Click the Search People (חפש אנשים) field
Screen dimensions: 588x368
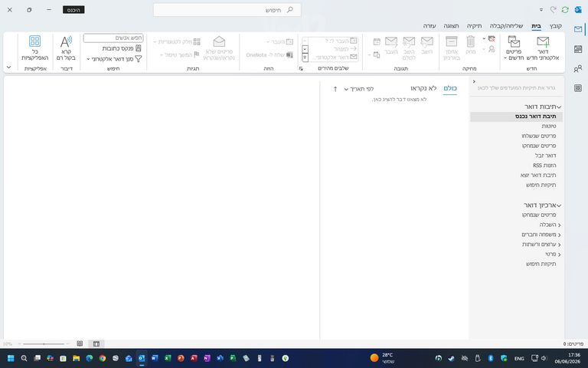(x=113, y=38)
